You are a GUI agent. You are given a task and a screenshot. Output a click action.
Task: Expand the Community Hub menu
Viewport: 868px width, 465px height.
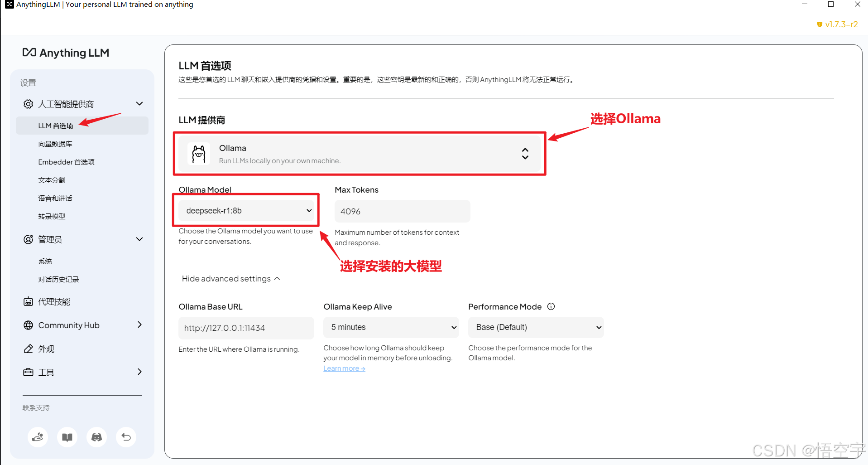pos(82,325)
